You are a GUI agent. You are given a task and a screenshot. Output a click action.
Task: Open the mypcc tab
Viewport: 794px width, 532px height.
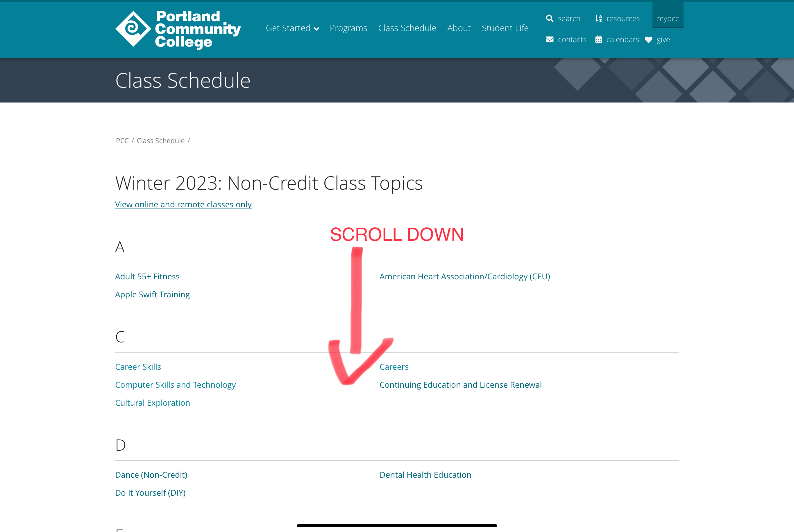(x=667, y=19)
